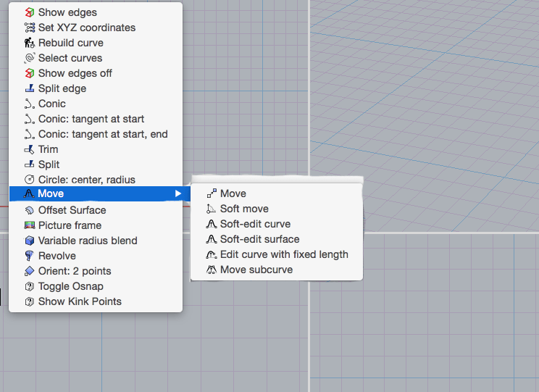The image size is (539, 392).
Task: Select Show Kink Points entry
Action: click(x=96, y=301)
